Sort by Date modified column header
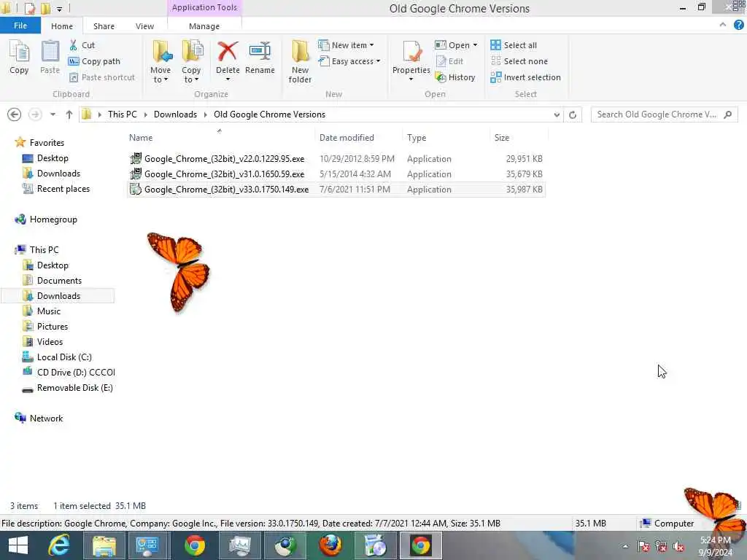747x560 pixels. (x=347, y=138)
